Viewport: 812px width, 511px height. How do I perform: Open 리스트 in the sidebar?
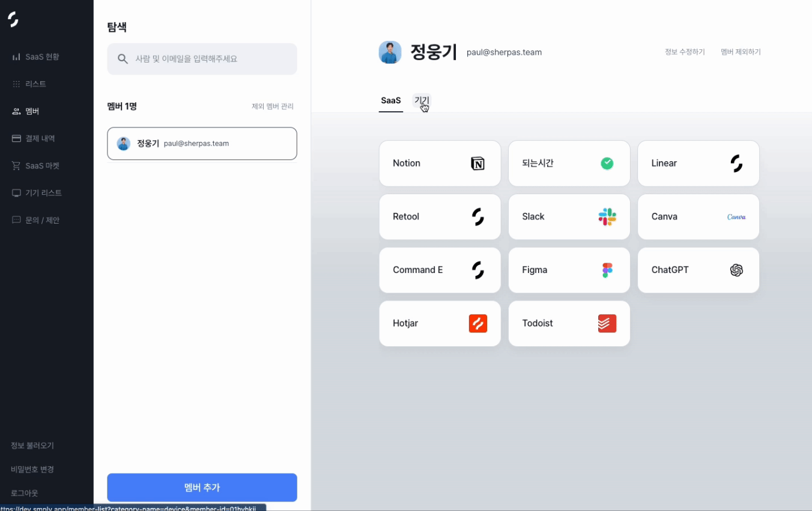(36, 84)
